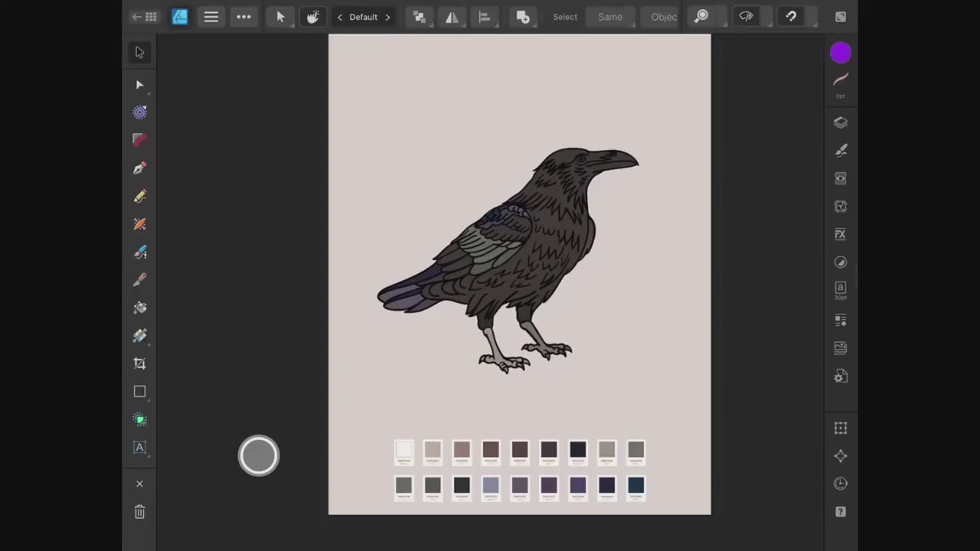The width and height of the screenshot is (980, 551).
Task: Select the Node tool
Action: 139,85
